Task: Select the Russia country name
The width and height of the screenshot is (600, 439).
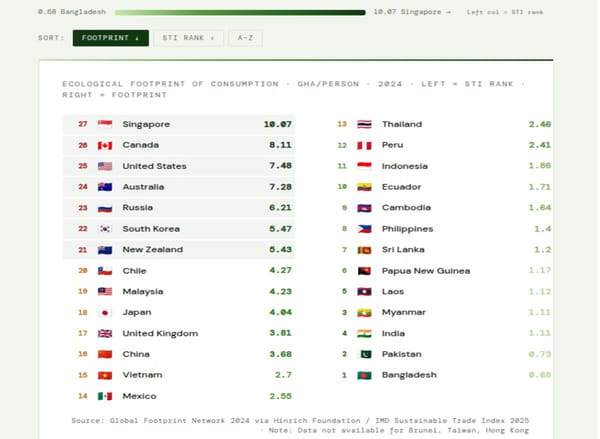Action: (x=137, y=208)
